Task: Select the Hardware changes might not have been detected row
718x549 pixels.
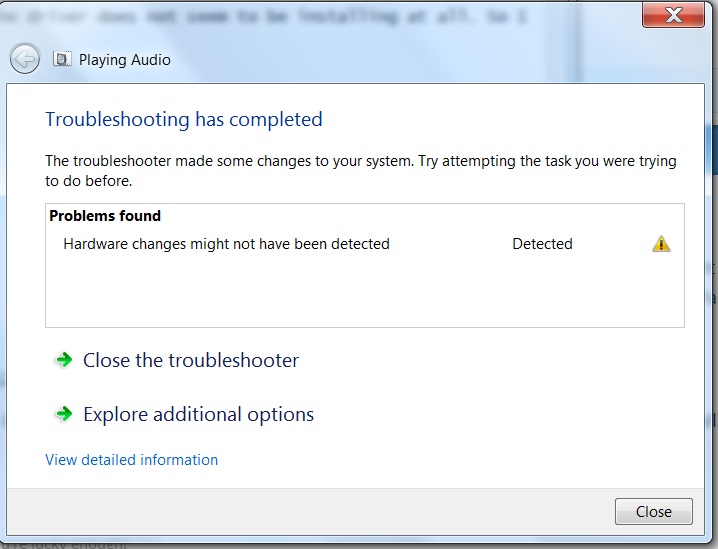Action: pyautogui.click(x=364, y=244)
